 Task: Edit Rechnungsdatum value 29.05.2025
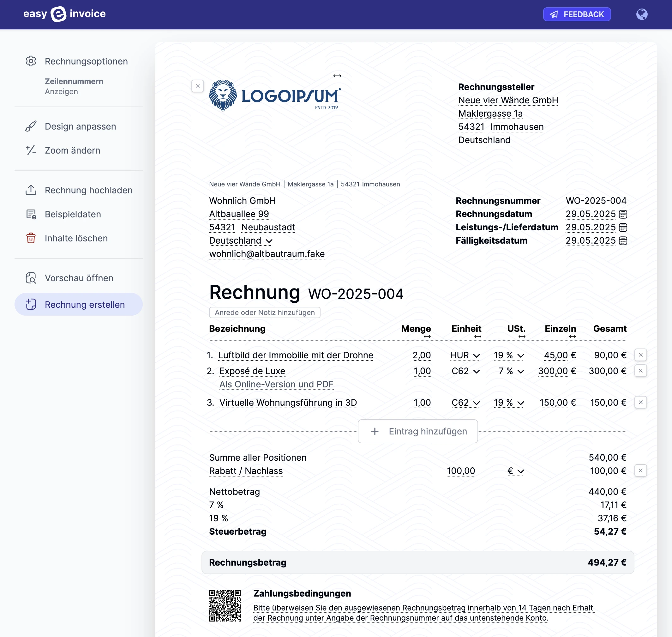590,214
